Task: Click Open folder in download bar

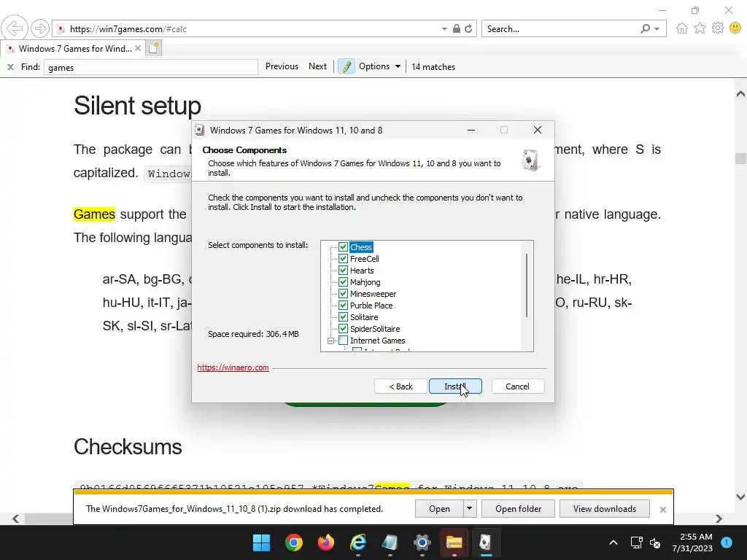Action: (x=518, y=508)
